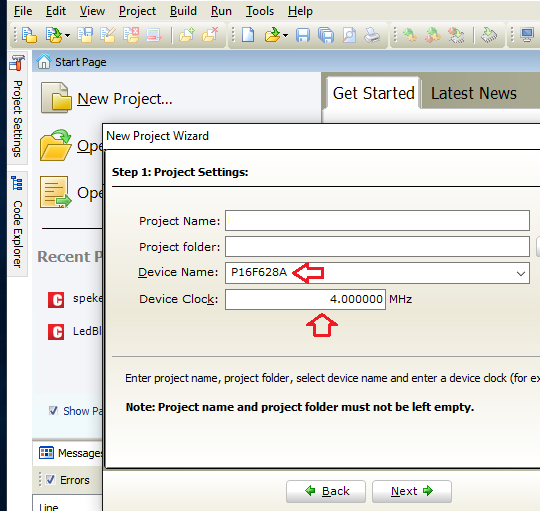Click the Build single-gear toolbar icon
Viewport: 541px width, 511px height.
click(410, 35)
